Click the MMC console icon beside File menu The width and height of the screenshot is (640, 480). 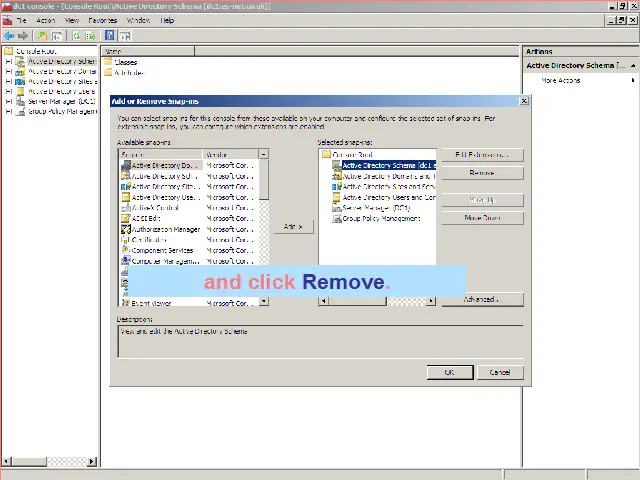pyautogui.click(x=7, y=20)
